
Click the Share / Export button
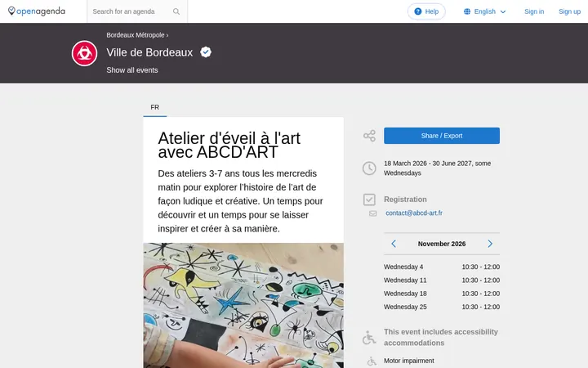tap(442, 136)
